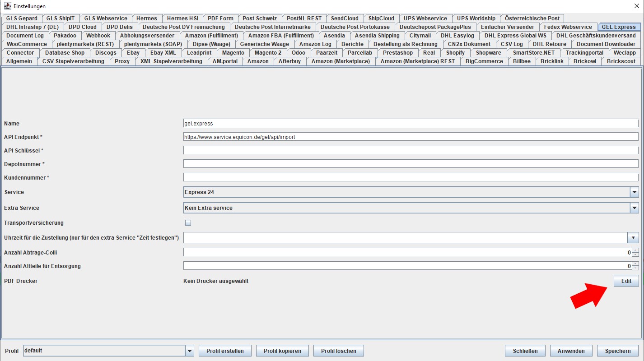Switch to the Hermes HSI tab
The image size is (644, 361).
(182, 19)
